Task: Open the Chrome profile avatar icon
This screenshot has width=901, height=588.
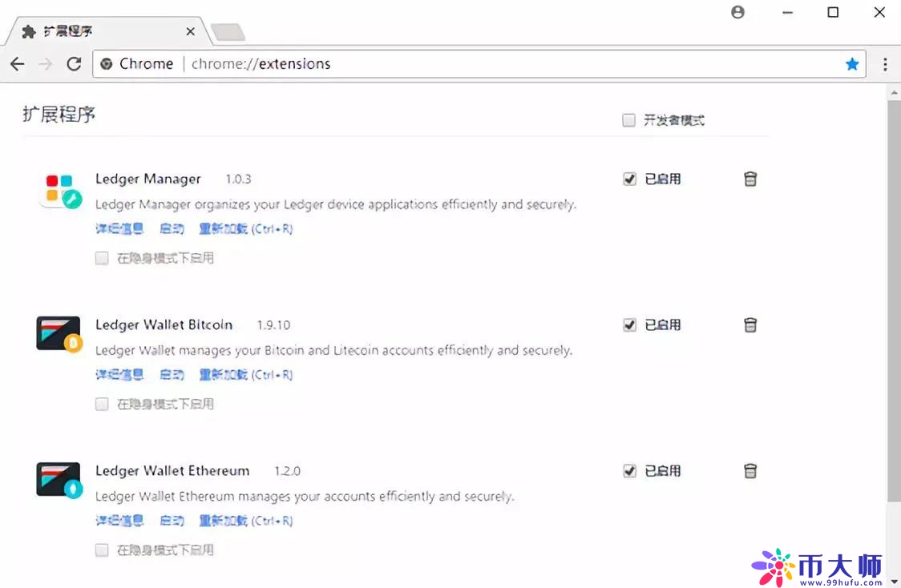Action: point(737,12)
